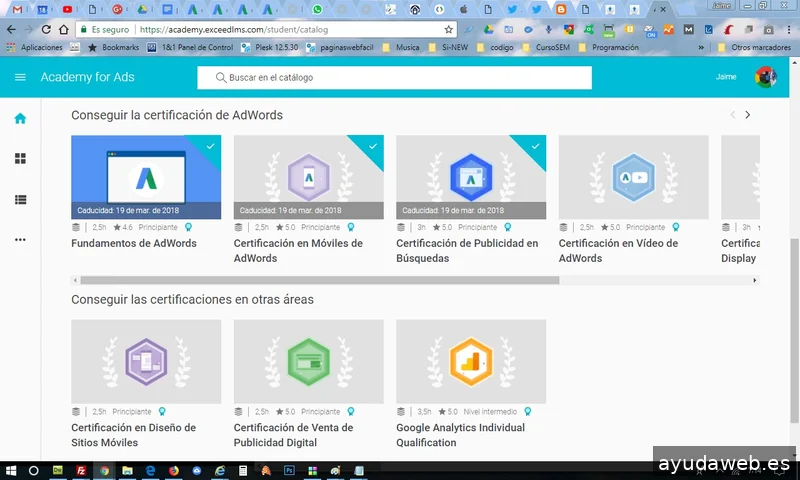The image size is (800, 480).
Task: Open Photoshop from the taskbar
Action: pos(289,470)
